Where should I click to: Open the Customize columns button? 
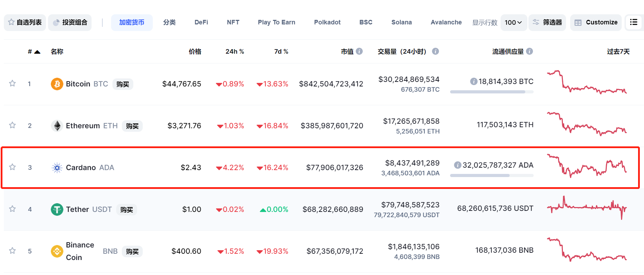point(596,23)
